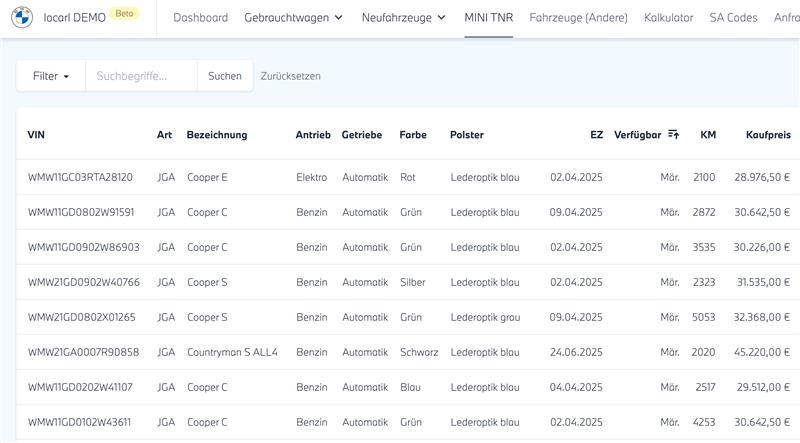Image resolution: width=800 pixels, height=443 pixels.
Task: Navigate to SA Codes
Action: pos(733,17)
